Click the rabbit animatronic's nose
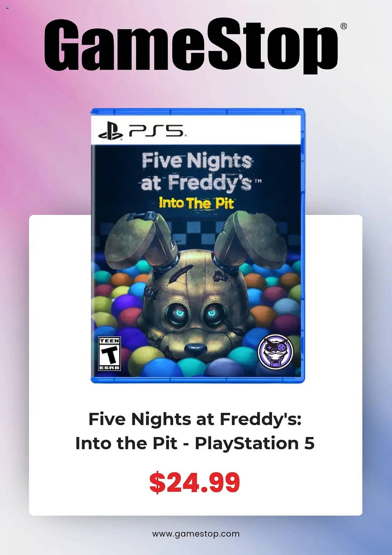 pos(195,349)
